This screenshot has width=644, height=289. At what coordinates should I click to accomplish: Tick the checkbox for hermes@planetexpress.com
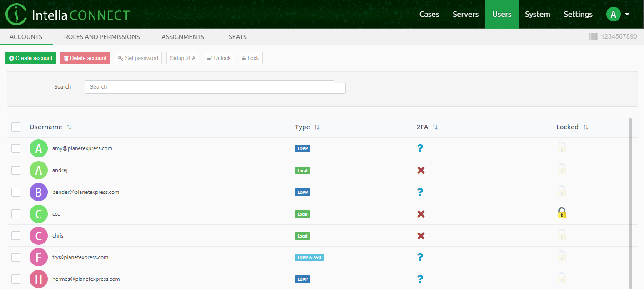[16, 279]
